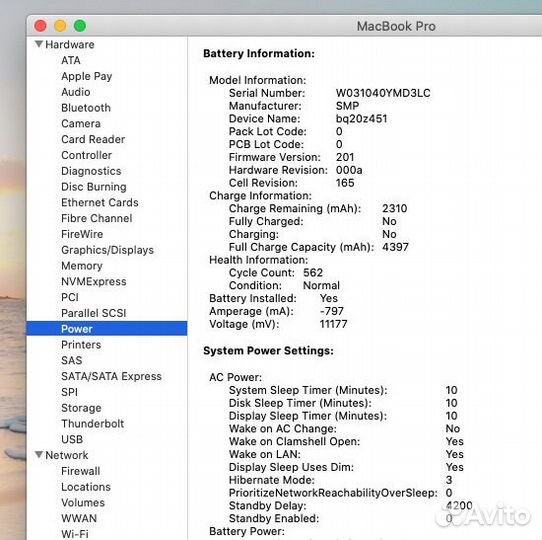The image size is (542, 540).
Task: Choose Storage in the hardware list
Action: point(81,408)
